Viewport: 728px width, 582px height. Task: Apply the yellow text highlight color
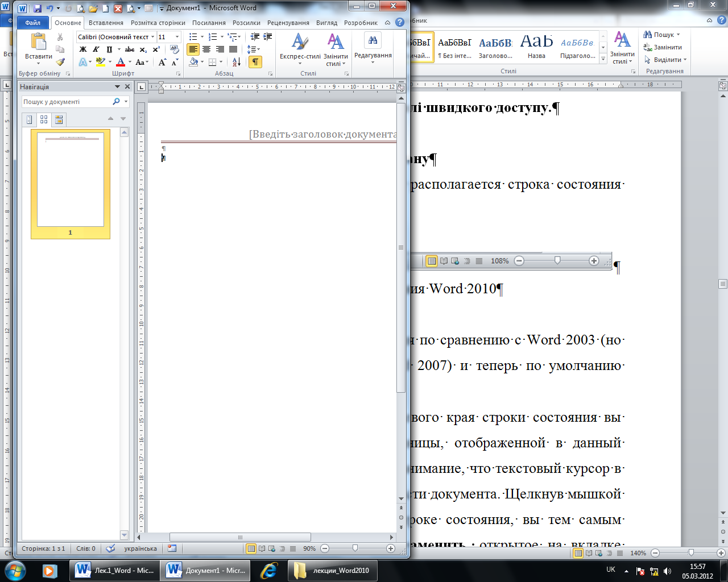pyautogui.click(x=100, y=62)
